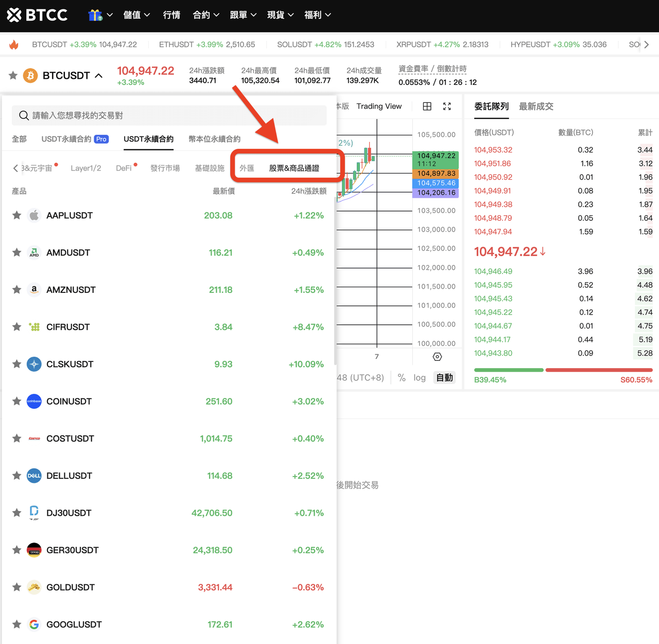
Task: Open the 現貨 dropdown menu
Action: tap(280, 15)
